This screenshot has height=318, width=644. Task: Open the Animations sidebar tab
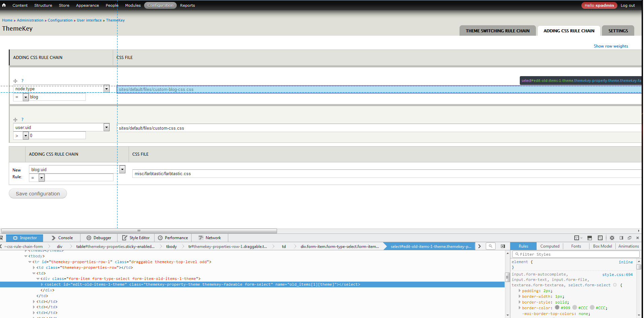(629, 246)
